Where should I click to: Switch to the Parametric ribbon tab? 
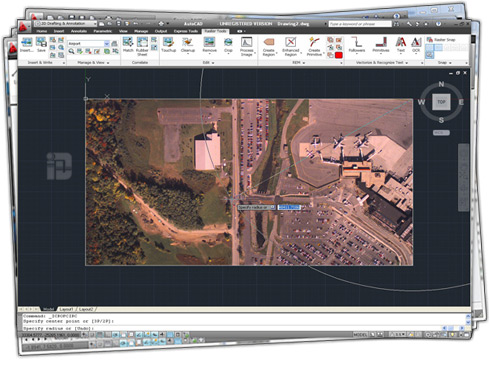[102, 31]
